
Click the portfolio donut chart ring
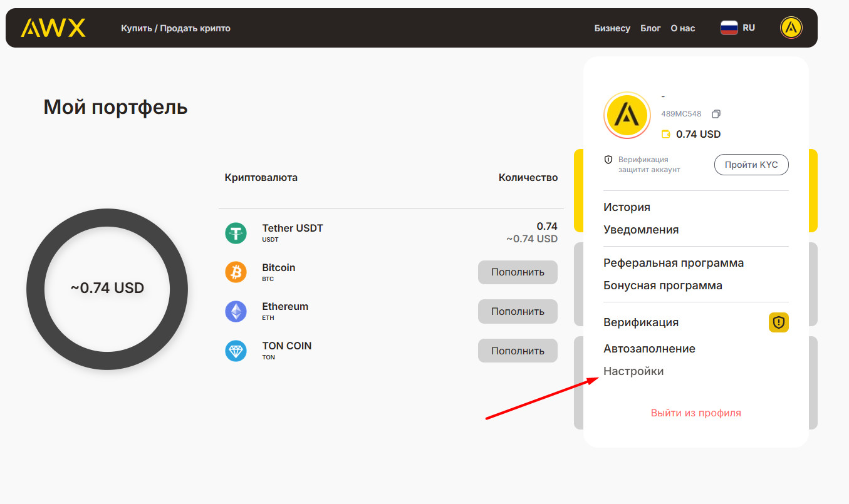coord(107,219)
